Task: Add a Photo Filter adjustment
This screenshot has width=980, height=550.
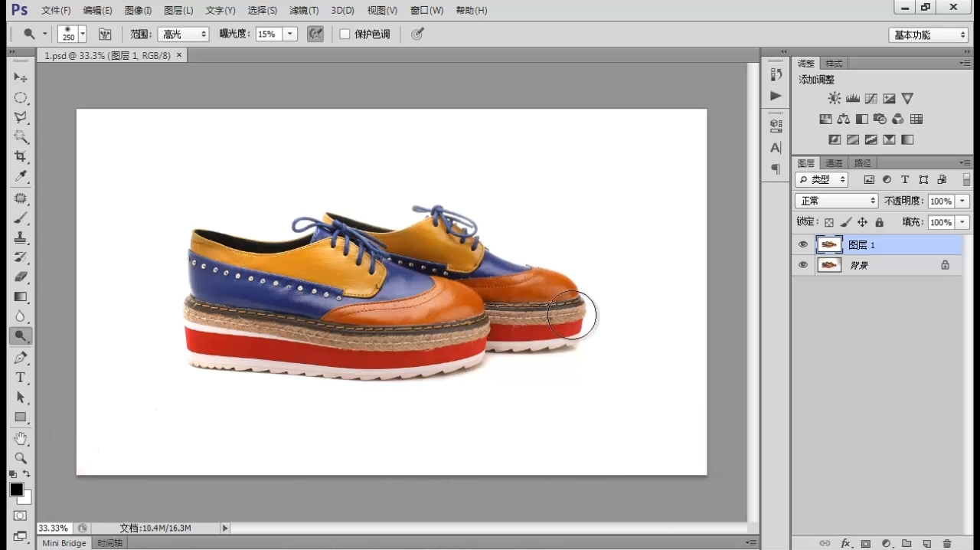Action: [x=880, y=119]
